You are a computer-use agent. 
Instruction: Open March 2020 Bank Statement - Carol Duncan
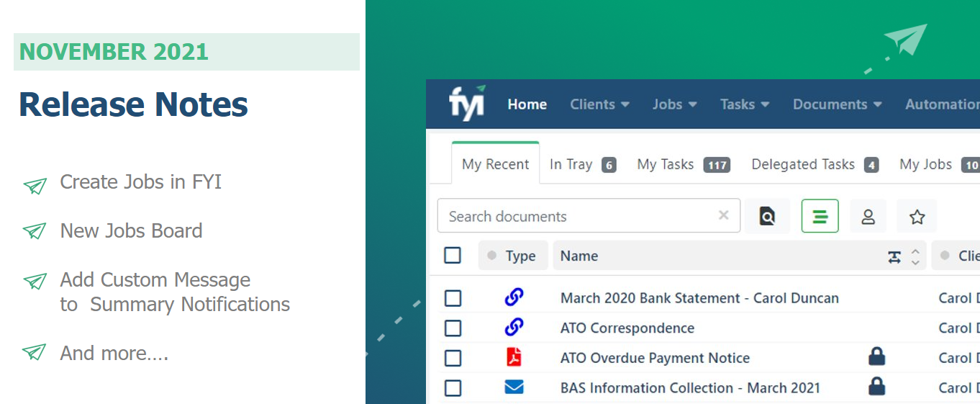tap(699, 298)
